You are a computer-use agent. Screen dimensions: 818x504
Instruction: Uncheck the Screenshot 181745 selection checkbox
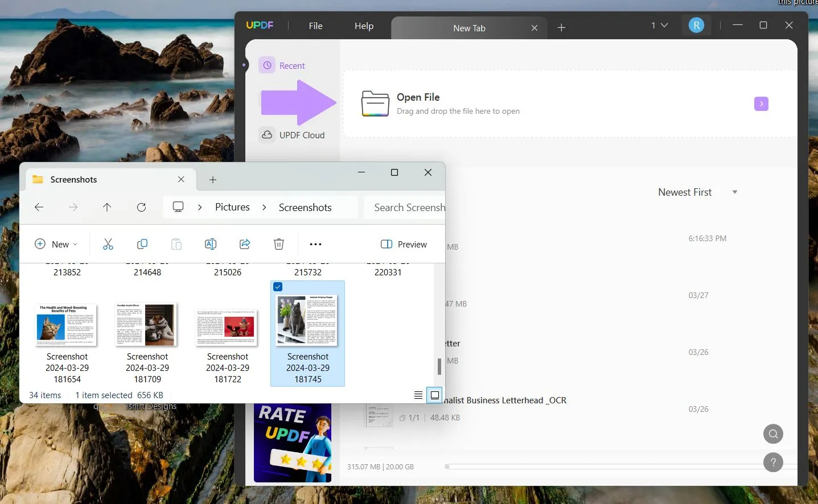point(278,287)
